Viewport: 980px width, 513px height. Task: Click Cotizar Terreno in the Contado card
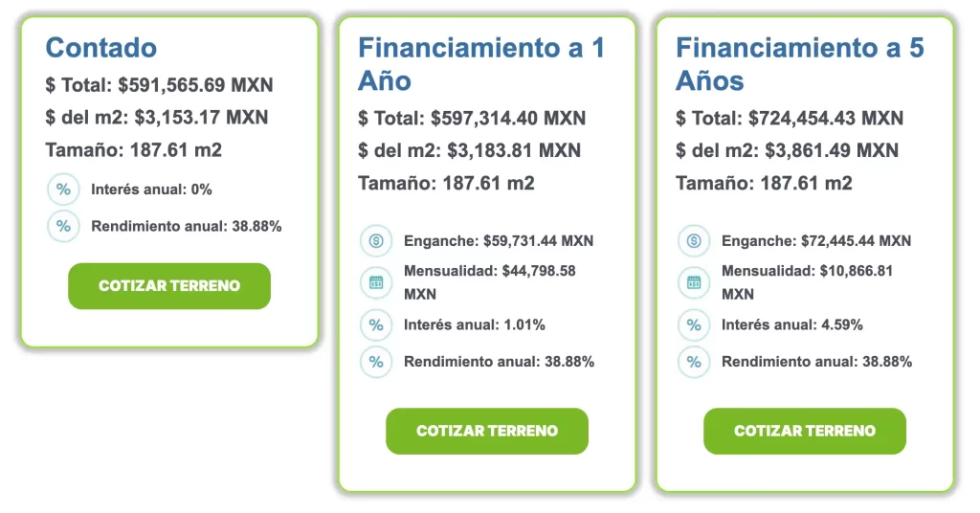coord(169,285)
